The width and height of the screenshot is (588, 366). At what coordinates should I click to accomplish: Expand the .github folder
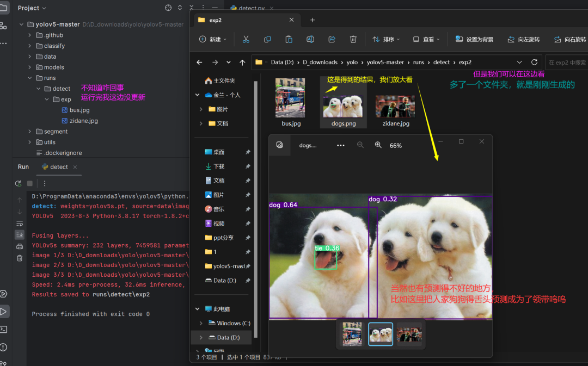(29, 35)
